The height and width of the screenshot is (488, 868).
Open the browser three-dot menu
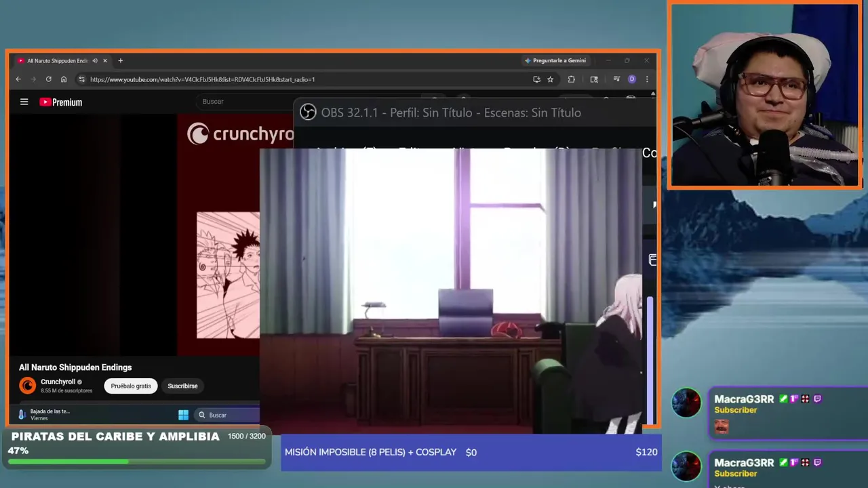coord(647,79)
